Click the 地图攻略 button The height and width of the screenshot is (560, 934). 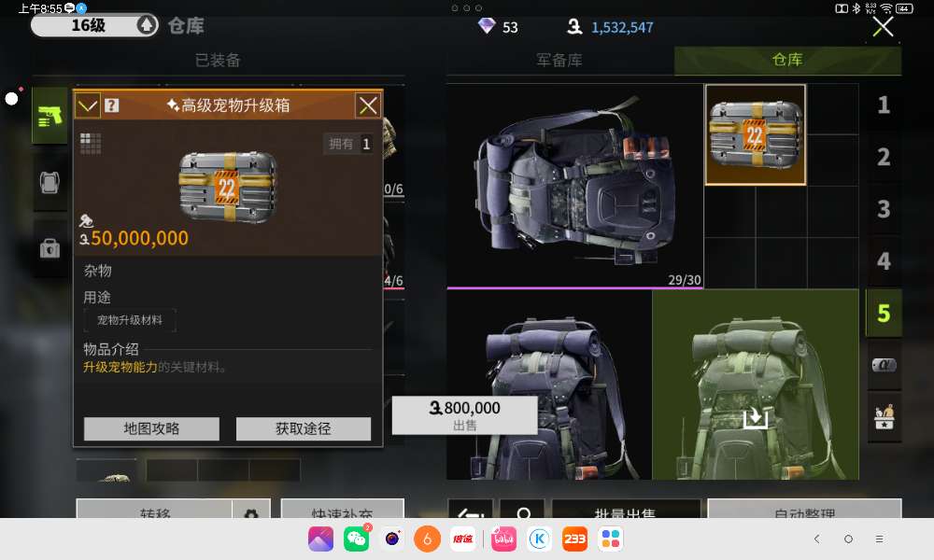(151, 428)
